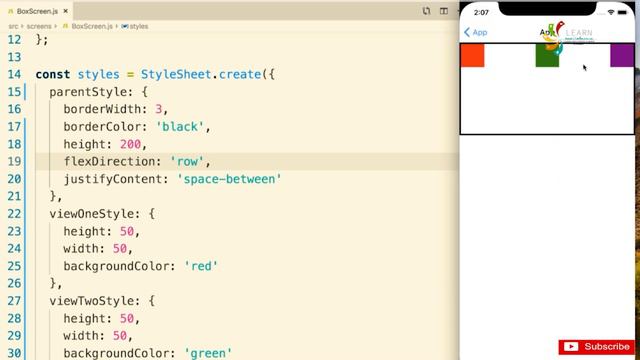Click the 'create' method on line 14
Image resolution: width=640 pixels, height=360 pixels.
(240, 74)
